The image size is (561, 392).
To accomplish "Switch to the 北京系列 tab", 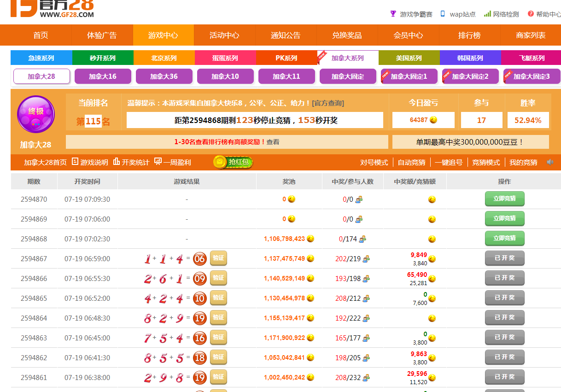I will click(164, 58).
